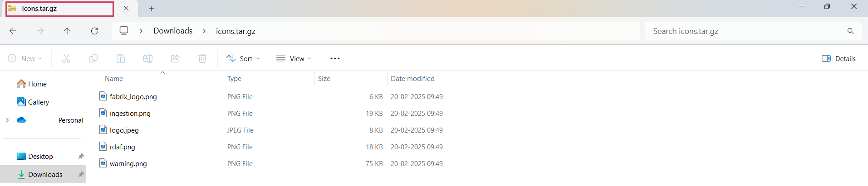Sort by Date modified column header
Image resolution: width=868 pixels, height=186 pixels.
[412, 78]
